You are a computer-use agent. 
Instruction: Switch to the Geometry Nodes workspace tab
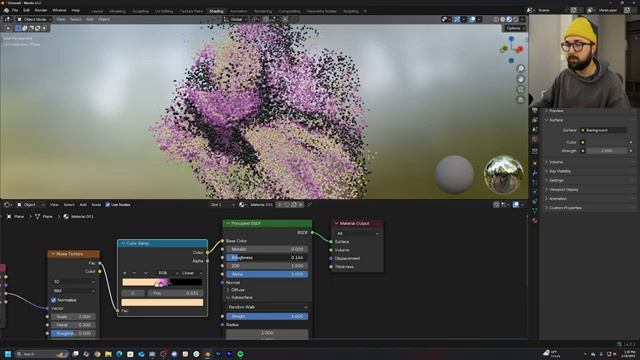click(x=322, y=11)
